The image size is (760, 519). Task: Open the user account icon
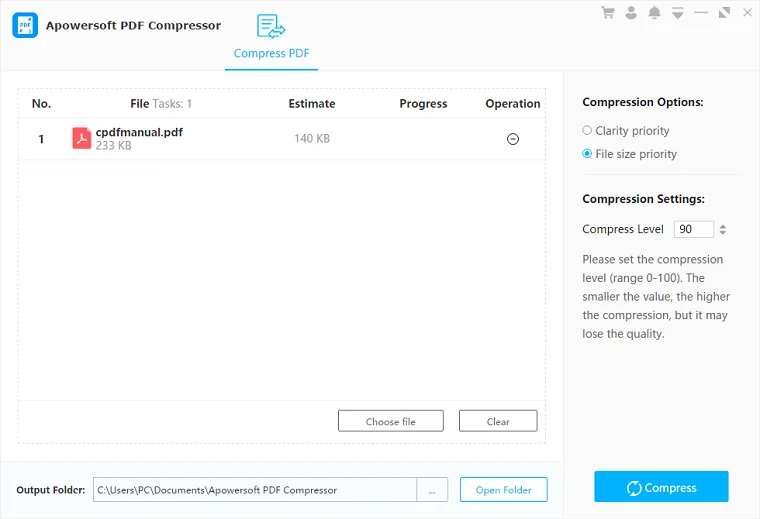(x=631, y=13)
